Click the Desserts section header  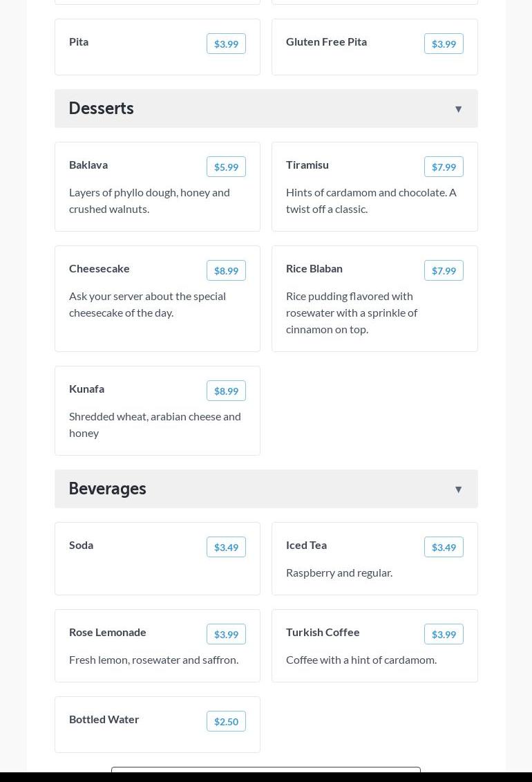(x=102, y=109)
